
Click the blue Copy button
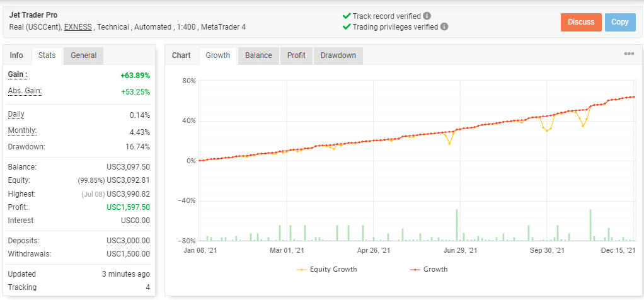[x=619, y=22]
